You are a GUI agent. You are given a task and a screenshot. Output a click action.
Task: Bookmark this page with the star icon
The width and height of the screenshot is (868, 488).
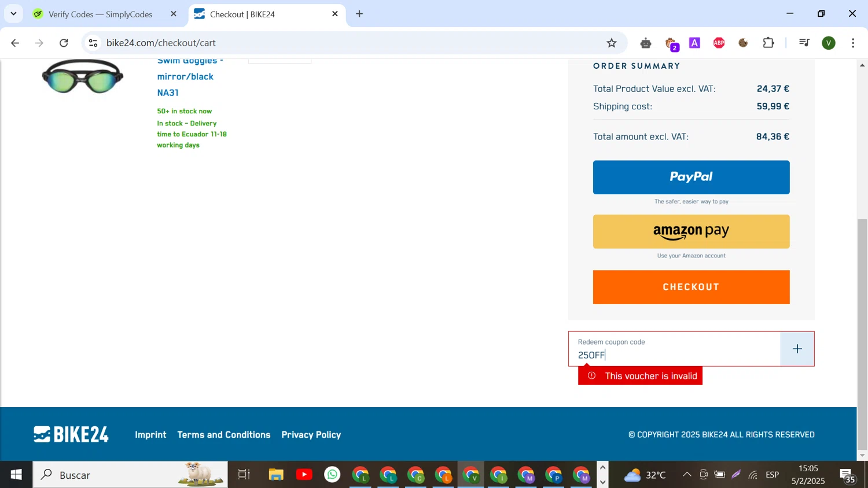[x=612, y=43]
